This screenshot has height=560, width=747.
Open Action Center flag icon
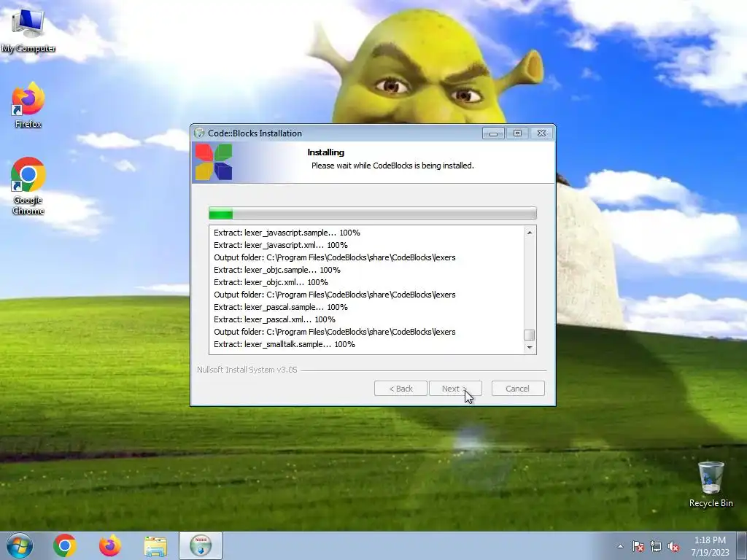pos(638,546)
